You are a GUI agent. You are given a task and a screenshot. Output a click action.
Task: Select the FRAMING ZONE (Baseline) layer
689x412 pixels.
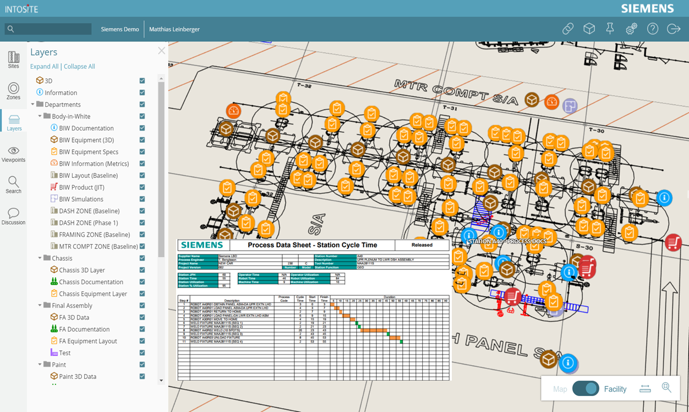94,235
